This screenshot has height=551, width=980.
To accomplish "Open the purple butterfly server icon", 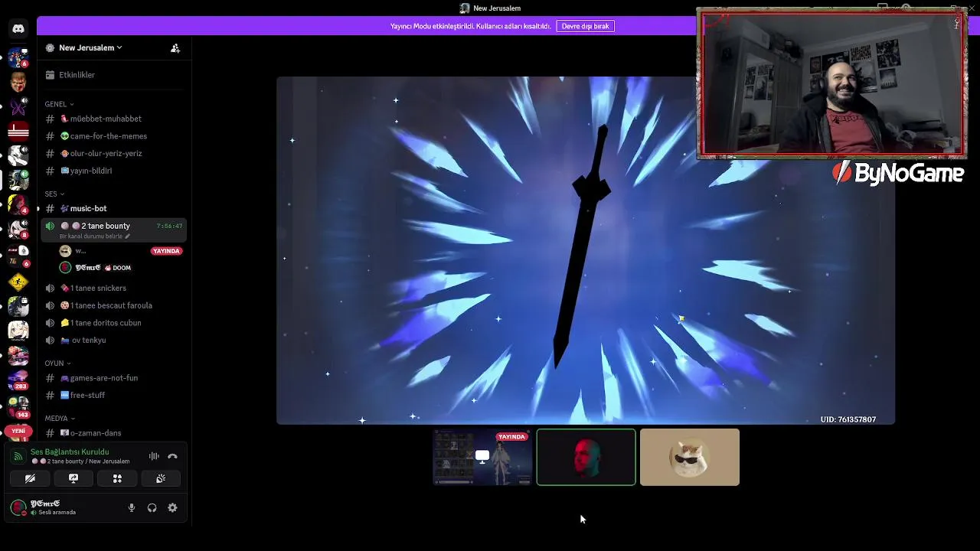I will 18,107.
